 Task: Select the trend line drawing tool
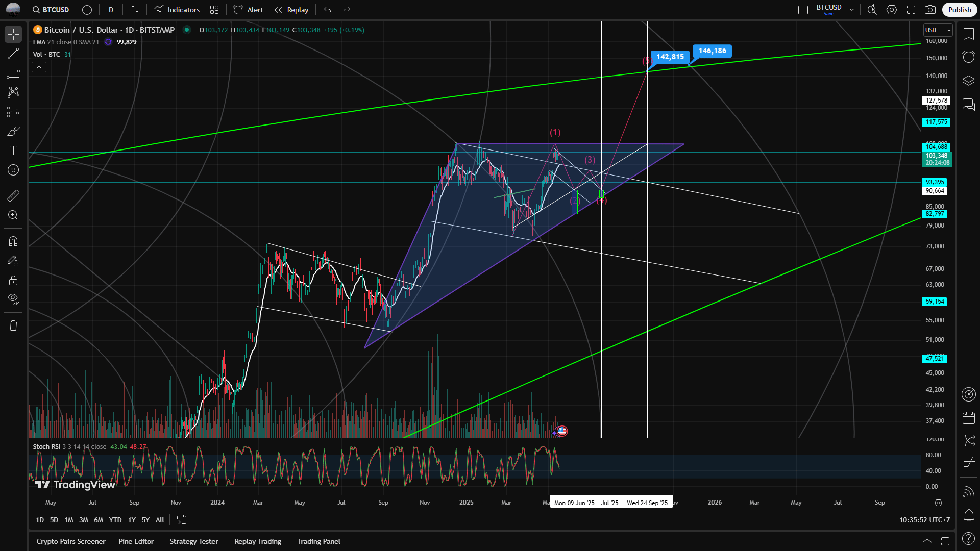click(13, 54)
